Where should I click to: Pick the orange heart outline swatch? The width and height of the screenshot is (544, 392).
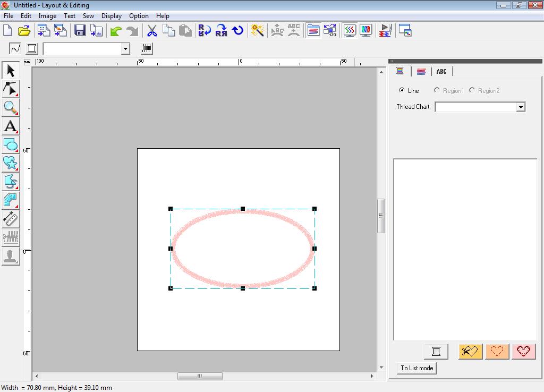[x=497, y=352]
